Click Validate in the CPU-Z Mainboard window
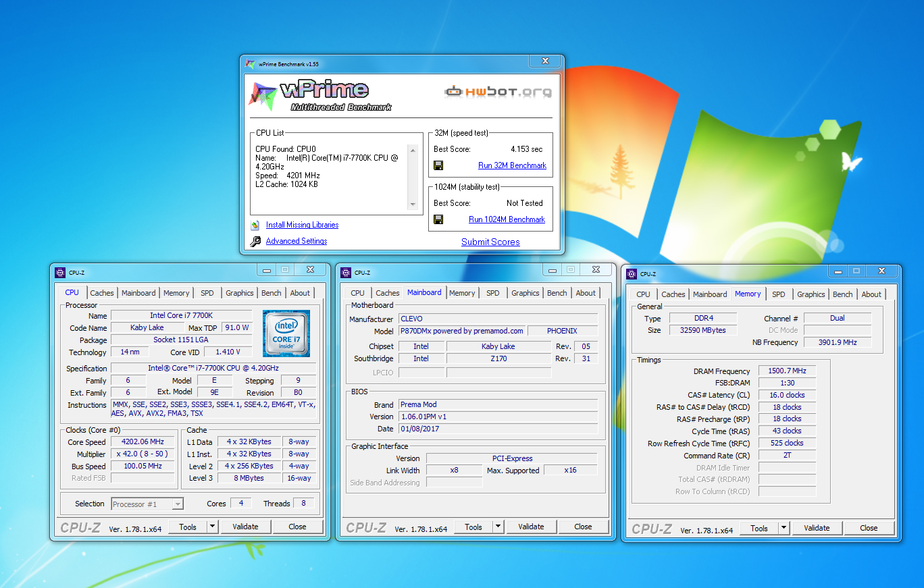 [x=531, y=527]
